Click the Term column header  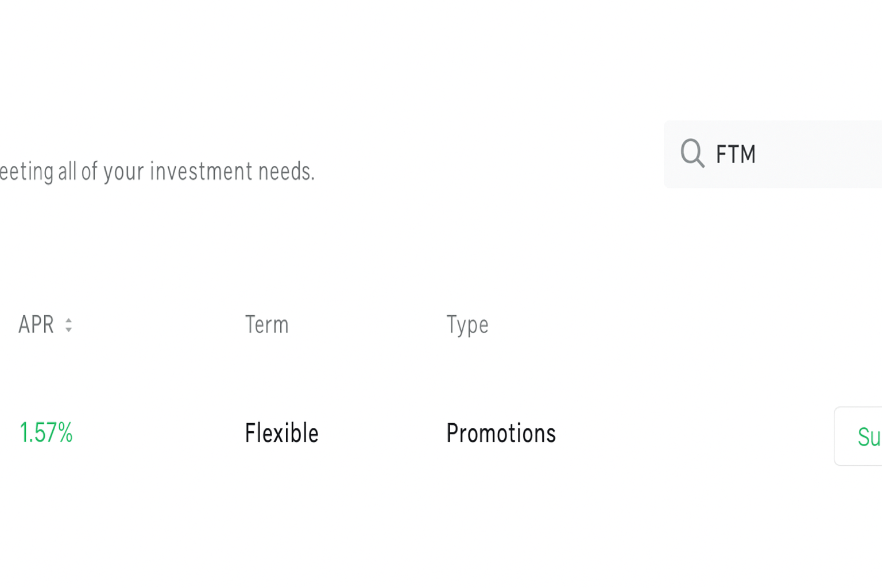(x=267, y=324)
